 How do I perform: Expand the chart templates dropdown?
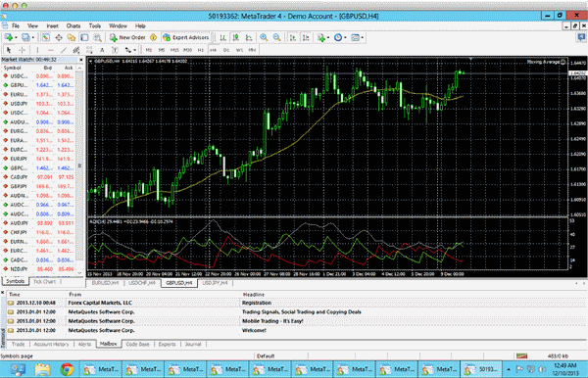coord(363,37)
